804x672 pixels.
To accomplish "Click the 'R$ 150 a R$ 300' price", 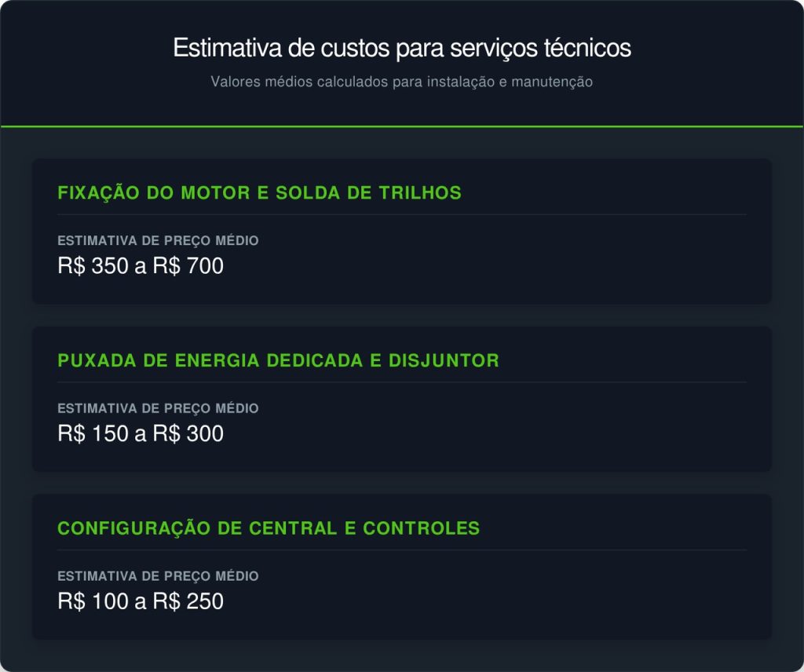I will [141, 433].
